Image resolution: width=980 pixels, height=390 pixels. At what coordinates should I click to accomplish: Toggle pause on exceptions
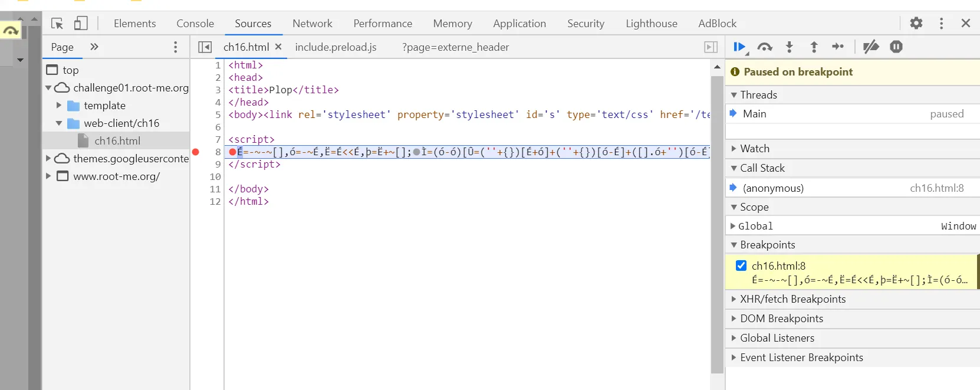896,47
